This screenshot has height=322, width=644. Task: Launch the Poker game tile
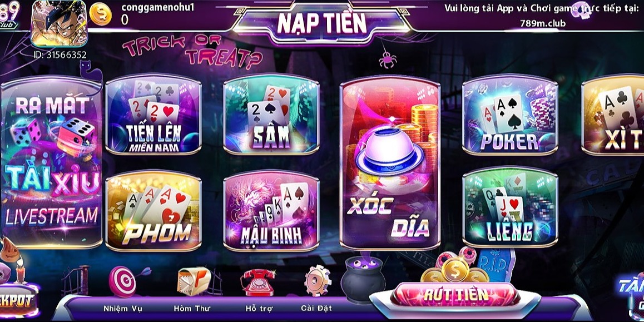(510, 115)
